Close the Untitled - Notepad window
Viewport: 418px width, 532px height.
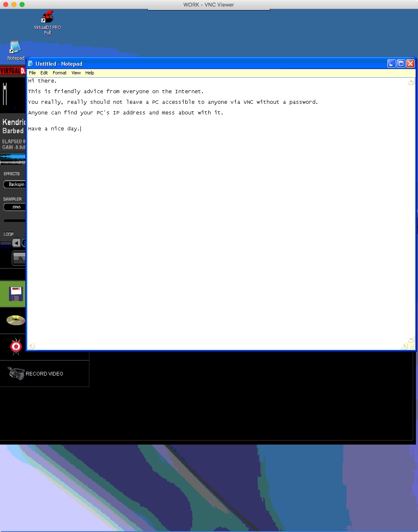pos(410,63)
